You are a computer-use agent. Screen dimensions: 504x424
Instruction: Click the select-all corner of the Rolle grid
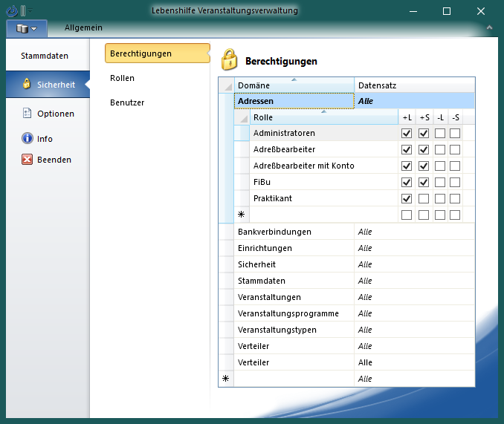tap(242, 117)
